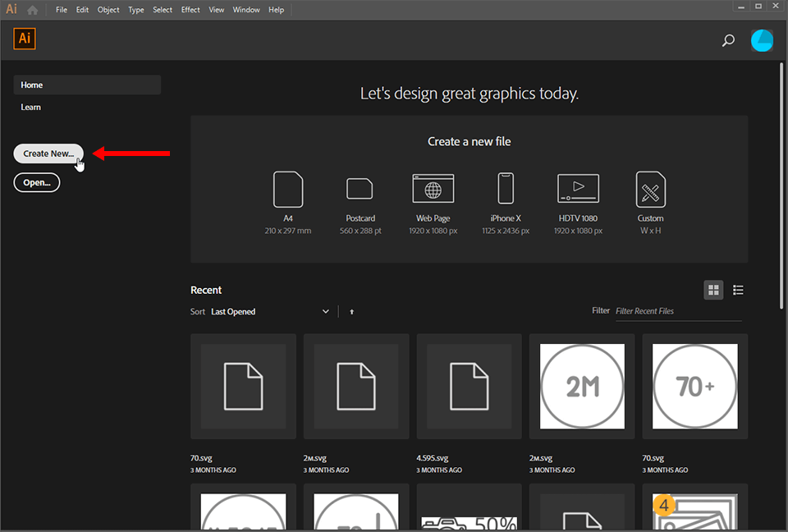Choose the HDTV 1080 preset icon

pyautogui.click(x=578, y=189)
